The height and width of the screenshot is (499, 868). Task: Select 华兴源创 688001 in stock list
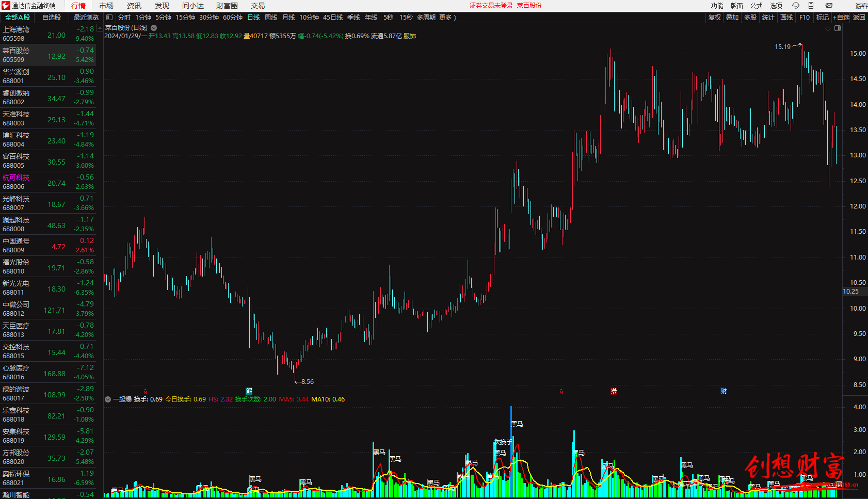pos(48,76)
